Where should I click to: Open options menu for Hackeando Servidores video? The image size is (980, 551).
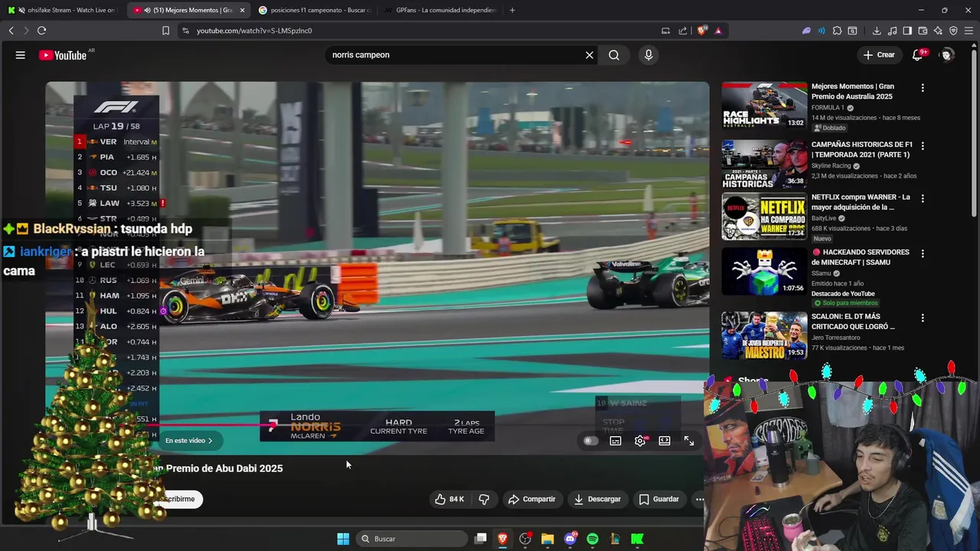tap(923, 253)
